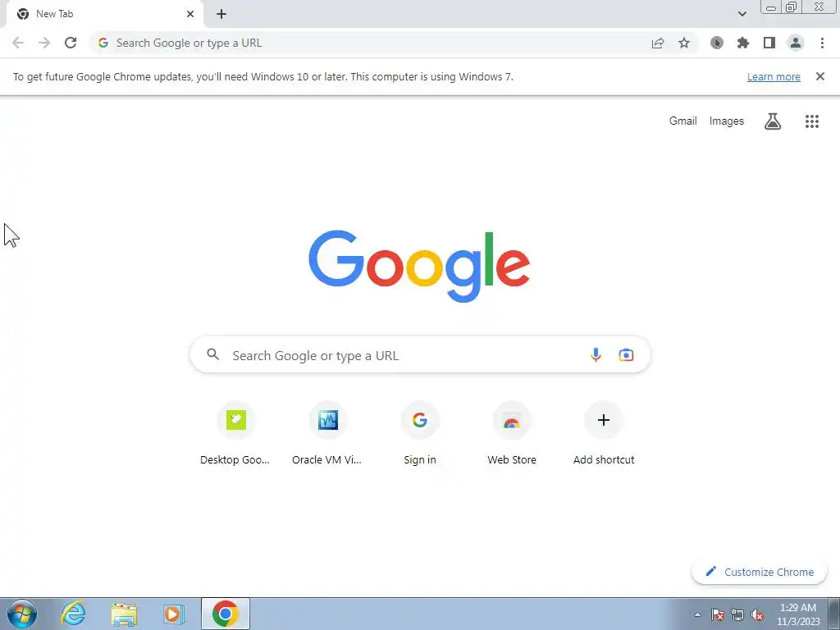840x630 pixels.
Task: Expand the tab search chevron
Action: pos(742,14)
